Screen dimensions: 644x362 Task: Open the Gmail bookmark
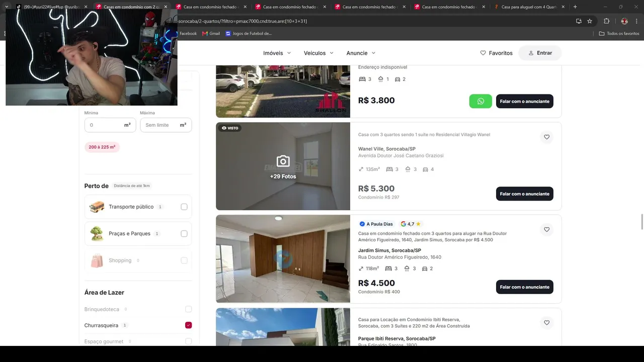point(211,34)
